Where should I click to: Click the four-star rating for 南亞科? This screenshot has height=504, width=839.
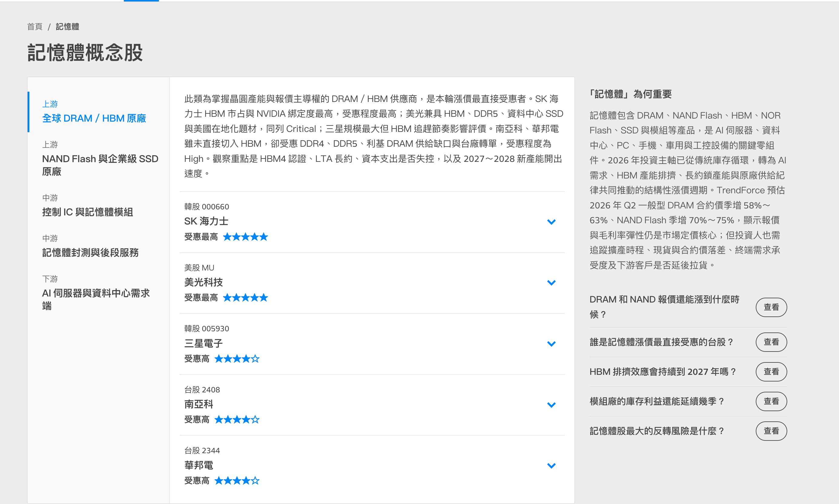(237, 420)
